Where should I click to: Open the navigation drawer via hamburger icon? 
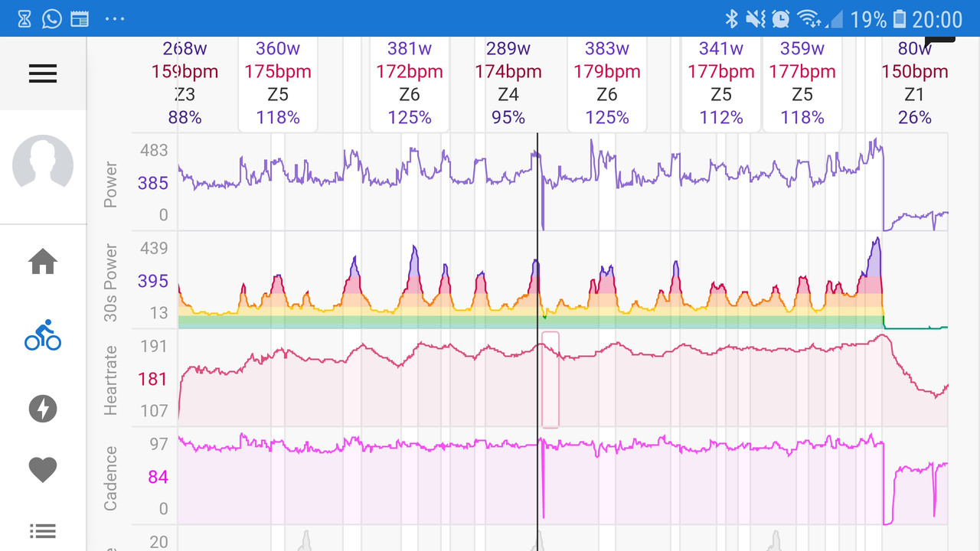pyautogui.click(x=42, y=73)
